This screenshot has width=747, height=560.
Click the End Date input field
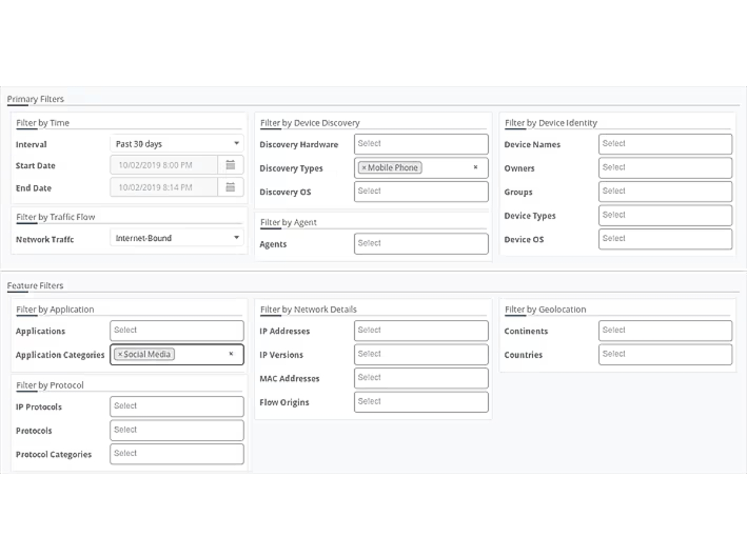(164, 187)
